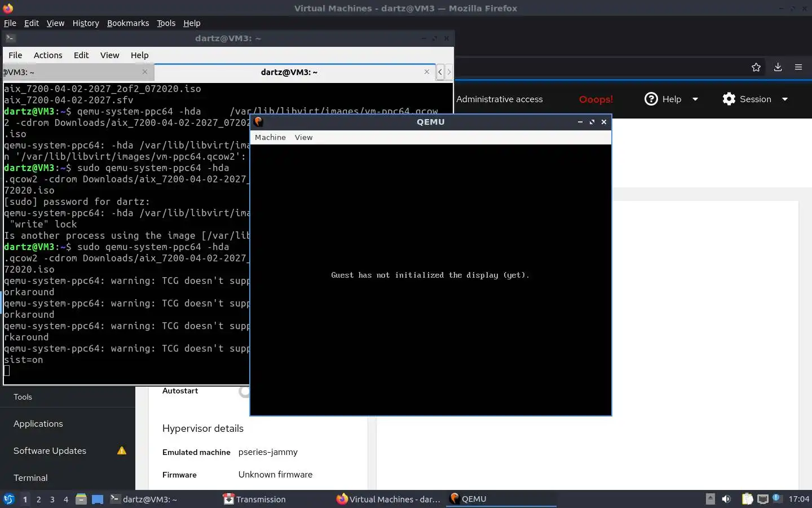Switch to workspace 1 in the pager
This screenshot has width=812, height=508.
coord(25,499)
